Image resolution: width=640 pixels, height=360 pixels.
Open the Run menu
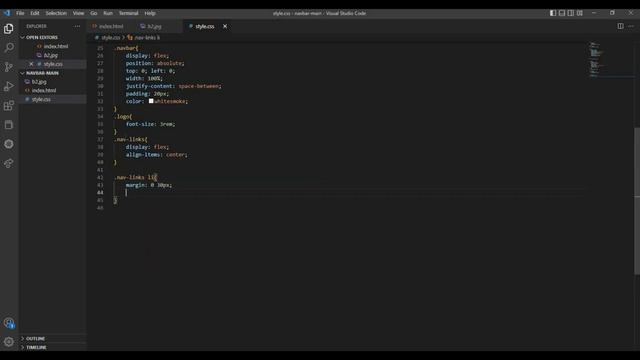[x=108, y=13]
